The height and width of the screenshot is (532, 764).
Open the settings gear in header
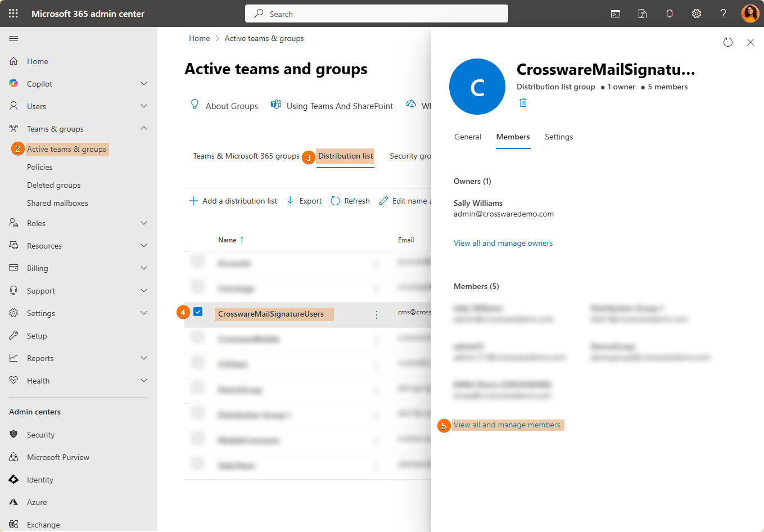696,13
